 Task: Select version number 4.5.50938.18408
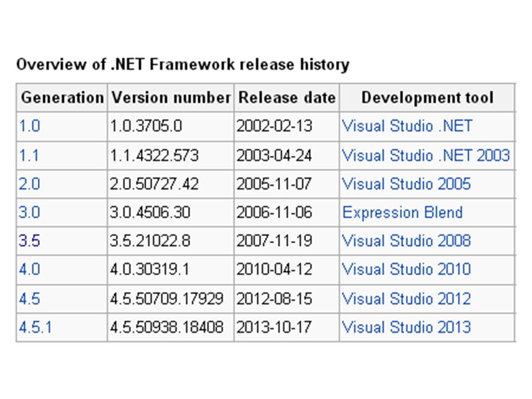[x=167, y=328]
